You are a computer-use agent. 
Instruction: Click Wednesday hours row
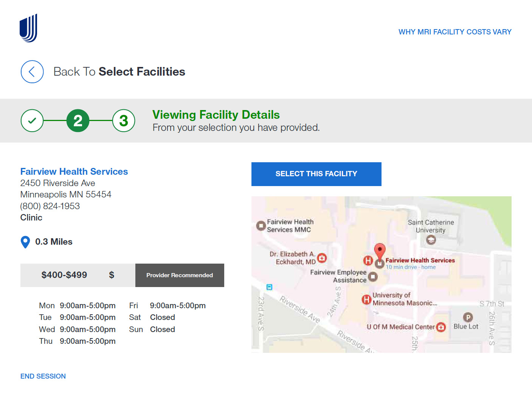(77, 329)
